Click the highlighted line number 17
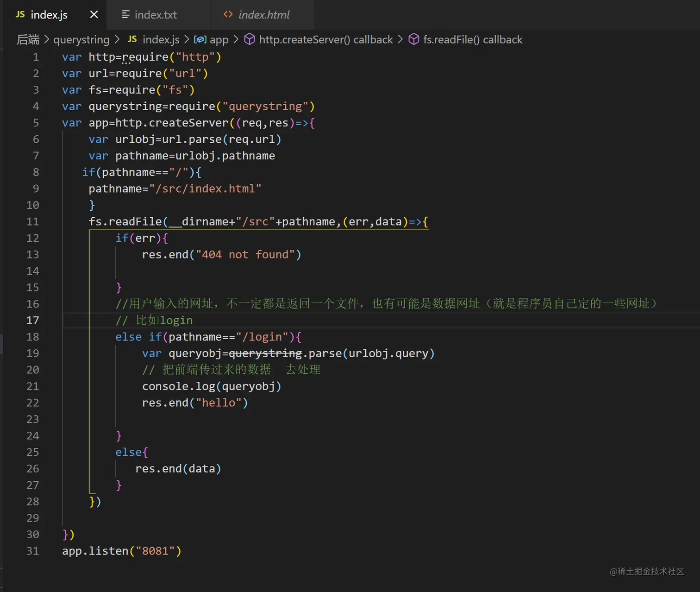This screenshot has width=700, height=592. pyautogui.click(x=32, y=320)
